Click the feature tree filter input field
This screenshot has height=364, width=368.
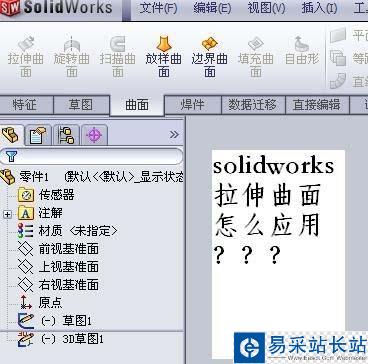tap(91, 156)
